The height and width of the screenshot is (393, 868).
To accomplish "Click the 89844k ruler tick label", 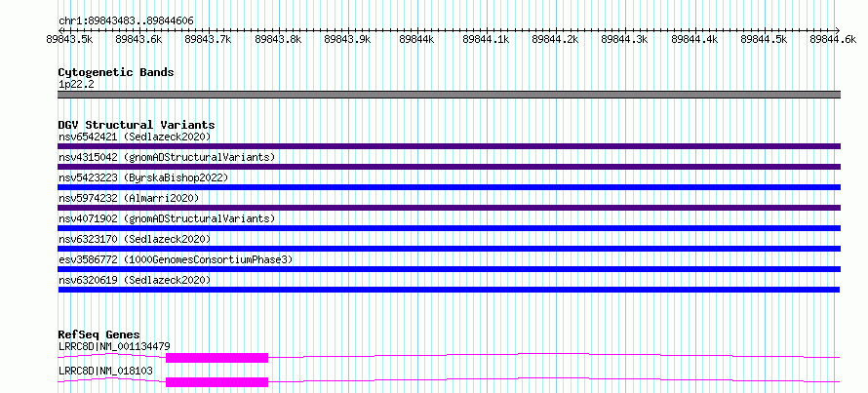I will (416, 39).
